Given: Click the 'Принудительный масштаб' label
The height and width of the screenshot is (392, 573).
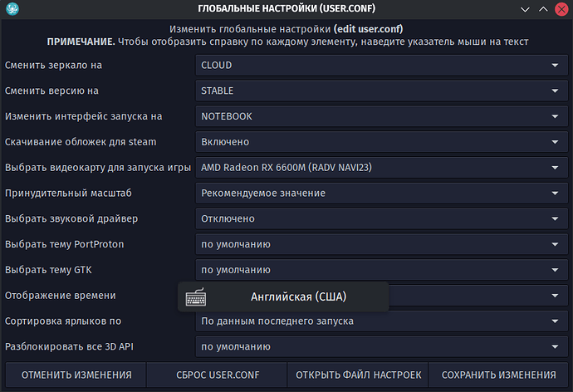Looking at the screenshot, I should [x=68, y=194].
